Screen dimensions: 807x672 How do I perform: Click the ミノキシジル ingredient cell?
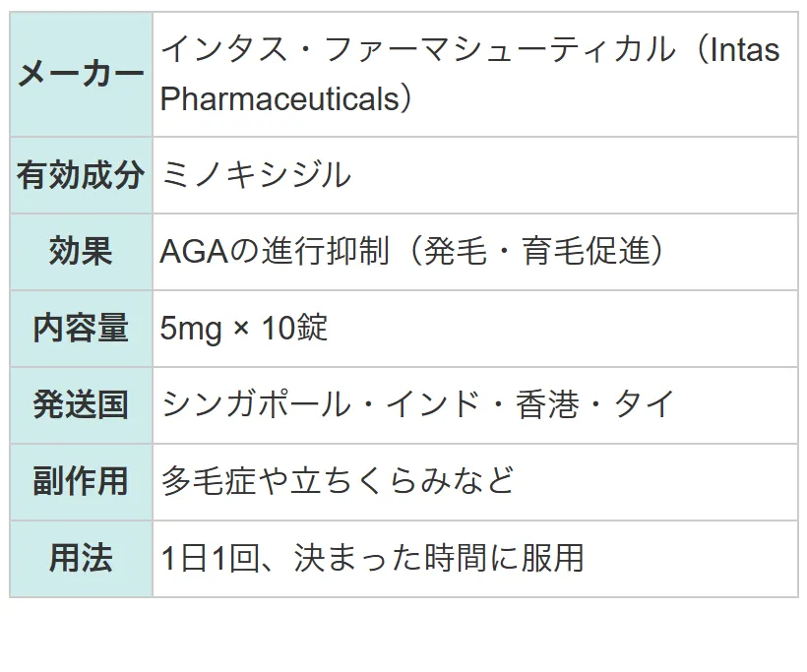[475, 175]
